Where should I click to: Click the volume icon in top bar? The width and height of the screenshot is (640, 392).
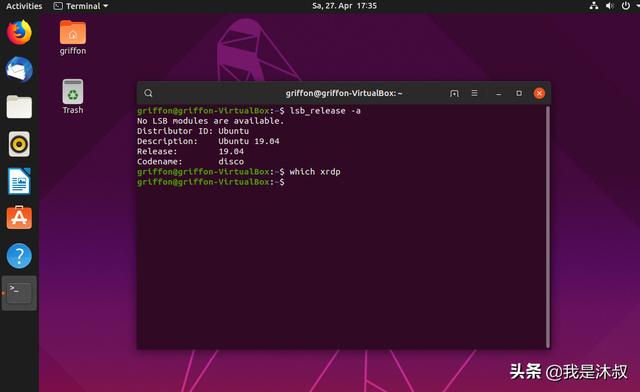pyautogui.click(x=610, y=6)
